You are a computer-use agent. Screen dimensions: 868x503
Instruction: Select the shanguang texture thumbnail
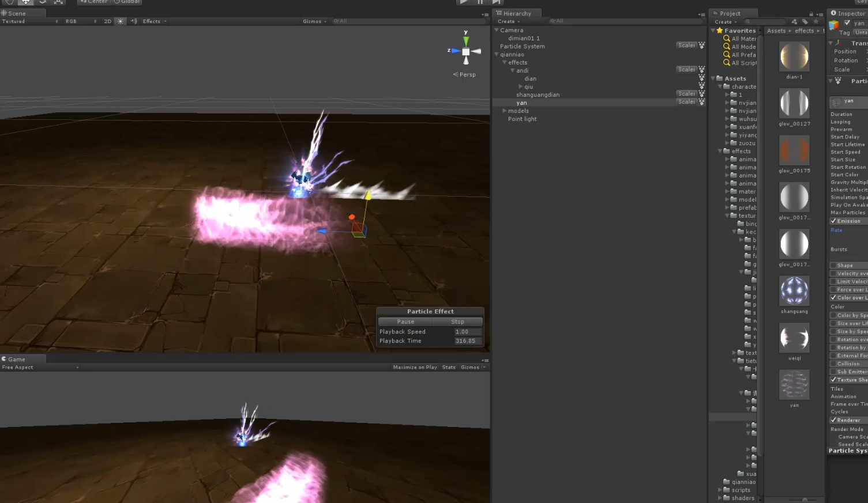pyautogui.click(x=794, y=290)
